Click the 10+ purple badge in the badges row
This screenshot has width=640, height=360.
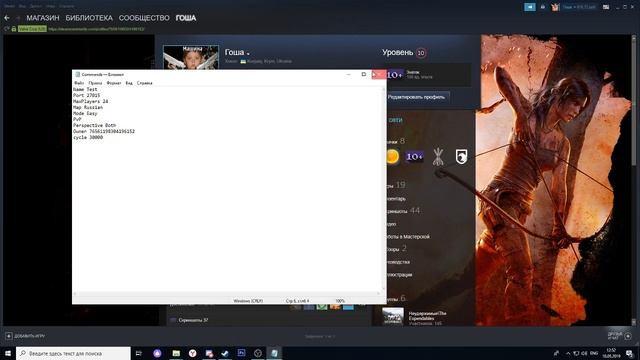pos(414,157)
